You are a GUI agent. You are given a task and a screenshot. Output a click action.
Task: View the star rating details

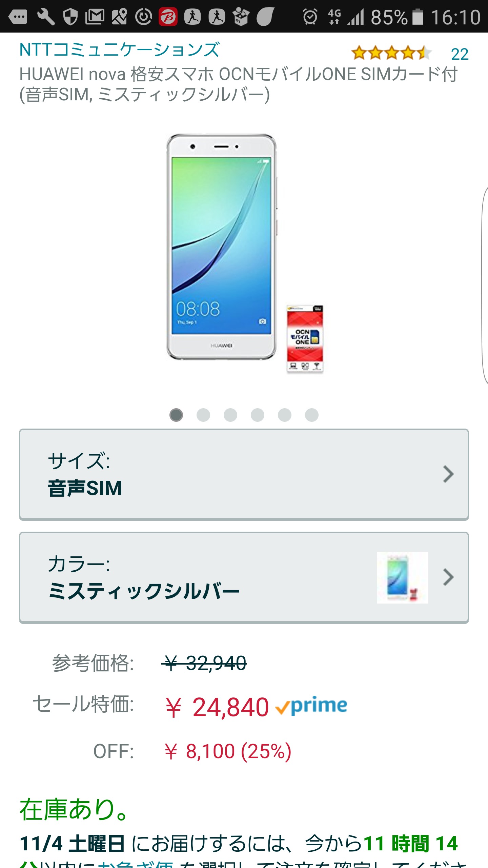(391, 53)
